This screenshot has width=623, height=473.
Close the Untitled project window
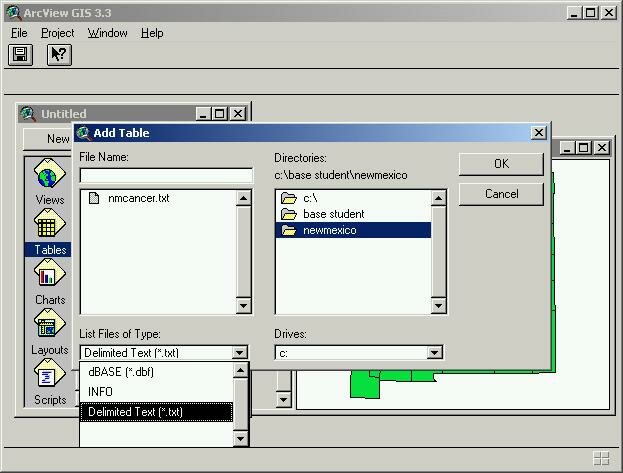238,114
